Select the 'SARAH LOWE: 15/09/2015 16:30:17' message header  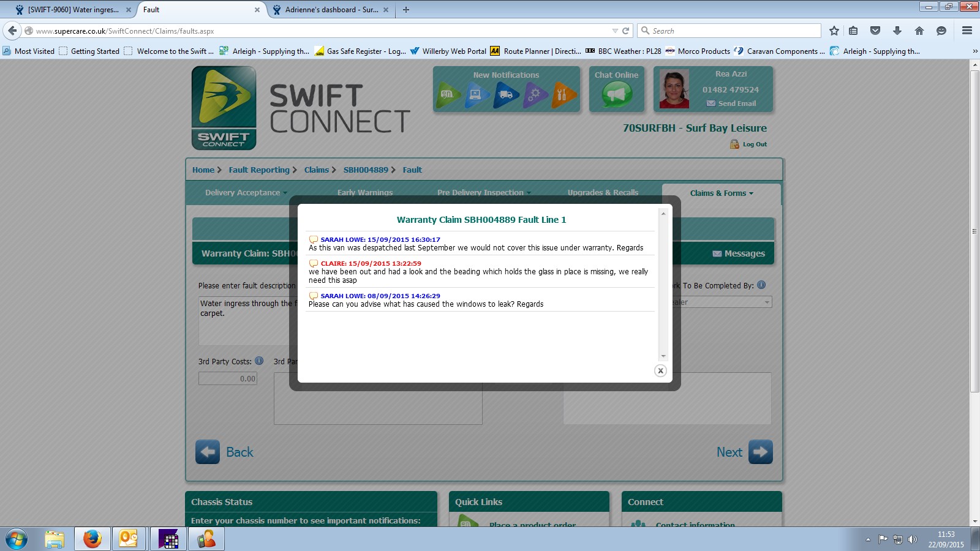(380, 239)
